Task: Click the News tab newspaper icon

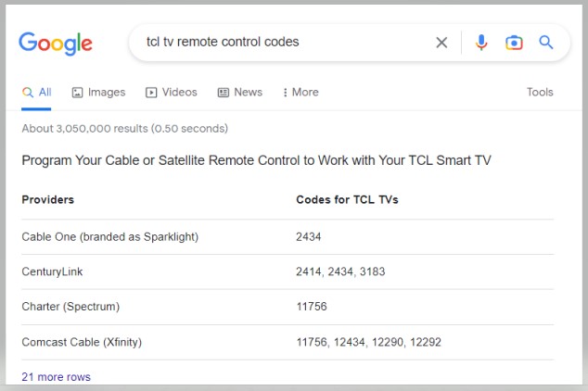Action: tap(224, 93)
